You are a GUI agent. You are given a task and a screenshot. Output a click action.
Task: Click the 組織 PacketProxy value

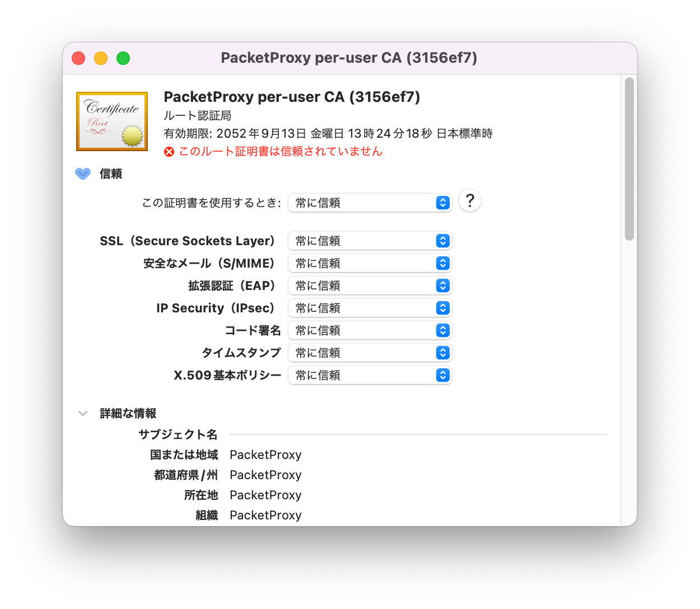tap(265, 516)
